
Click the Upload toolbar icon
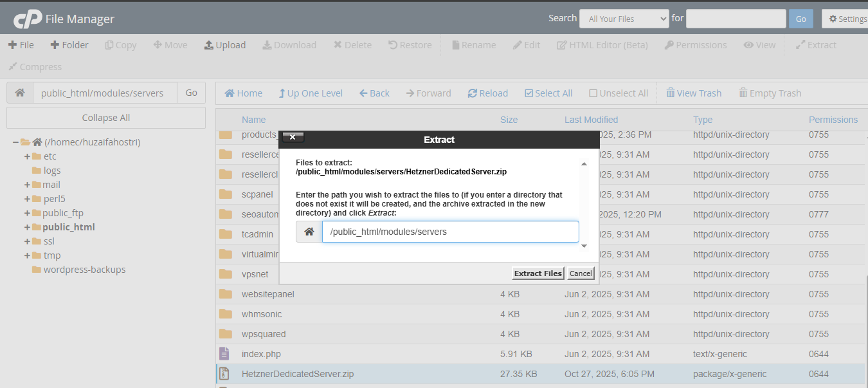[x=209, y=45]
